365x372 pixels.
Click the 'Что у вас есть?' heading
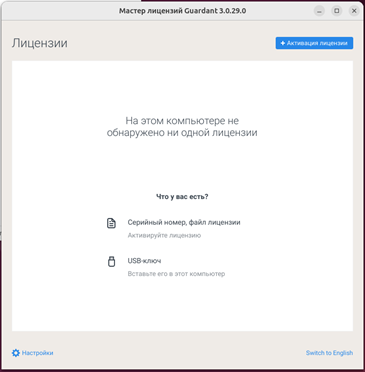pyautogui.click(x=182, y=197)
